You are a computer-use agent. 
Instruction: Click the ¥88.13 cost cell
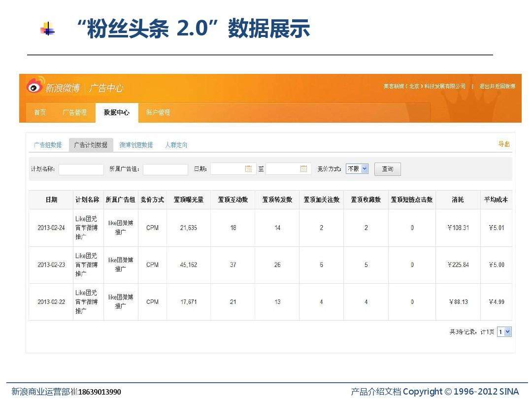[x=459, y=301]
